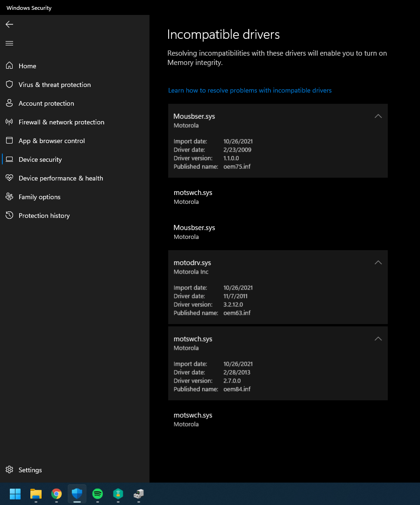Select Device security in sidebar
This screenshot has height=505, width=420.
(40, 159)
